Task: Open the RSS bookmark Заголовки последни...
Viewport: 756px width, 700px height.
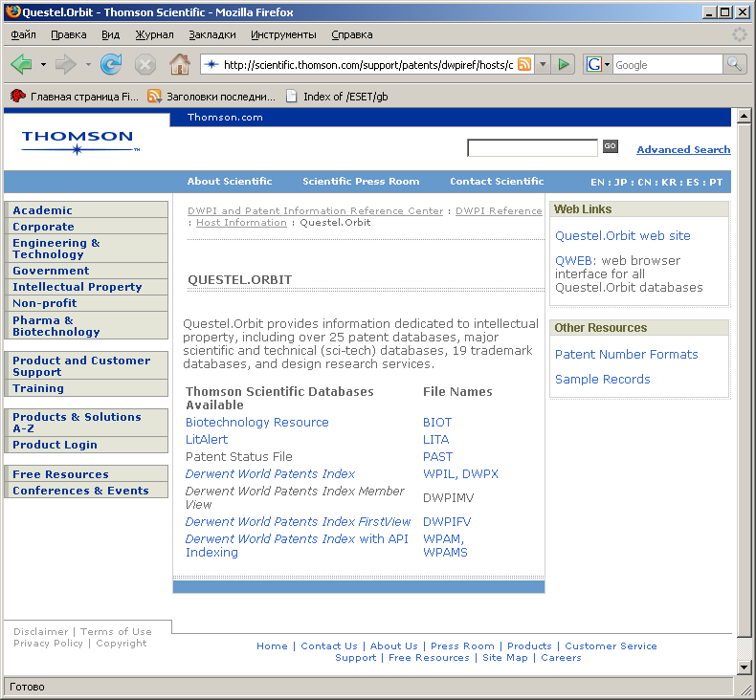Action: click(x=211, y=97)
